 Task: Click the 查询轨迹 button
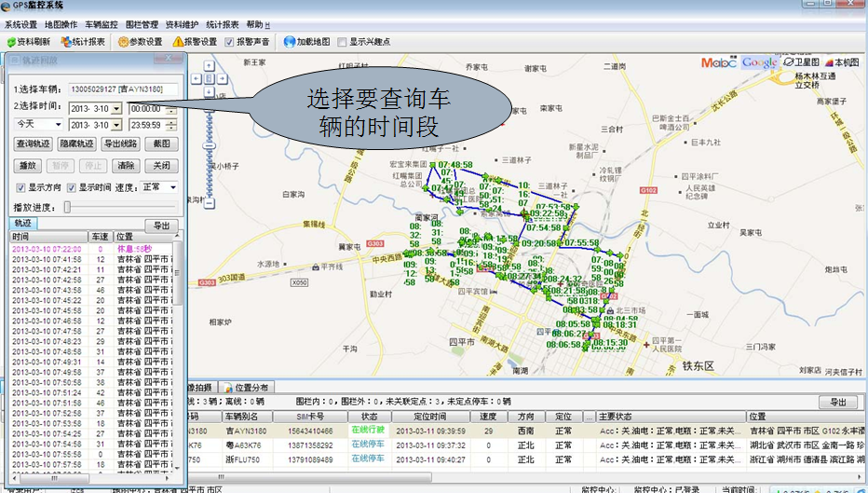click(x=34, y=144)
